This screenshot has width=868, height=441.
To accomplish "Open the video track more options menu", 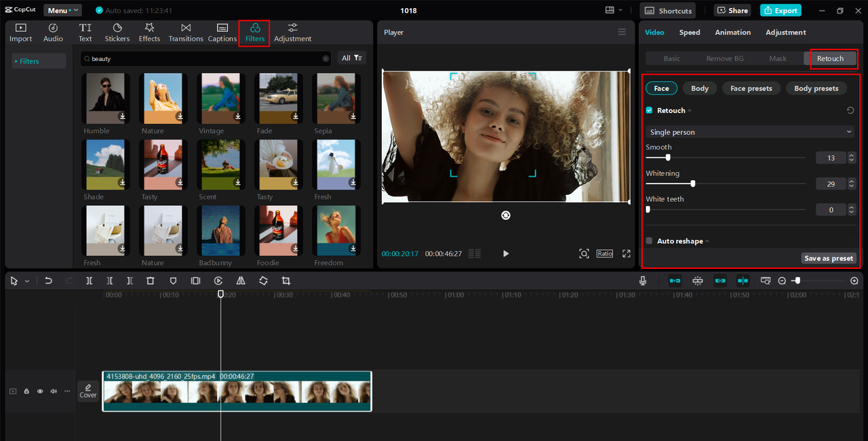I will pos(67,391).
